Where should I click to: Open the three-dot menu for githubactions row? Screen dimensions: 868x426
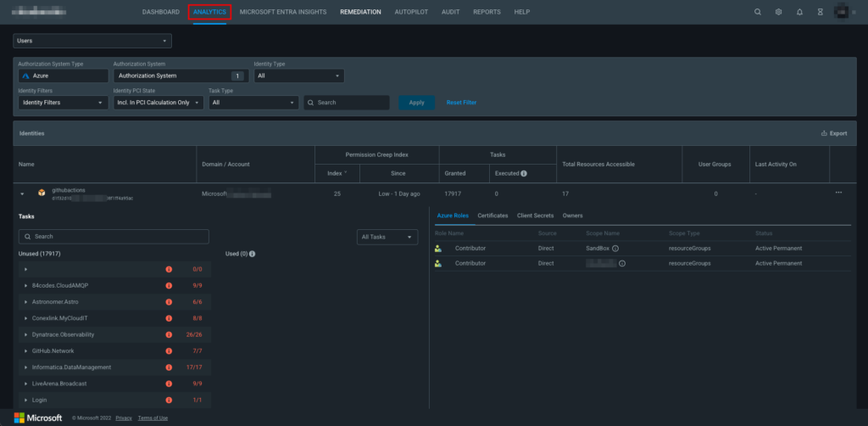[838, 193]
